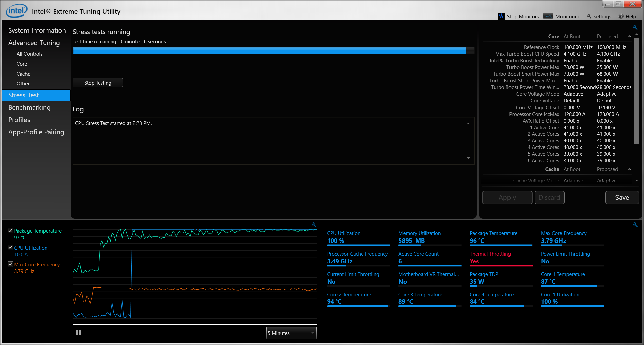This screenshot has height=345, width=644.
Task: Open App-Profile Pairing section
Action: coord(36,132)
